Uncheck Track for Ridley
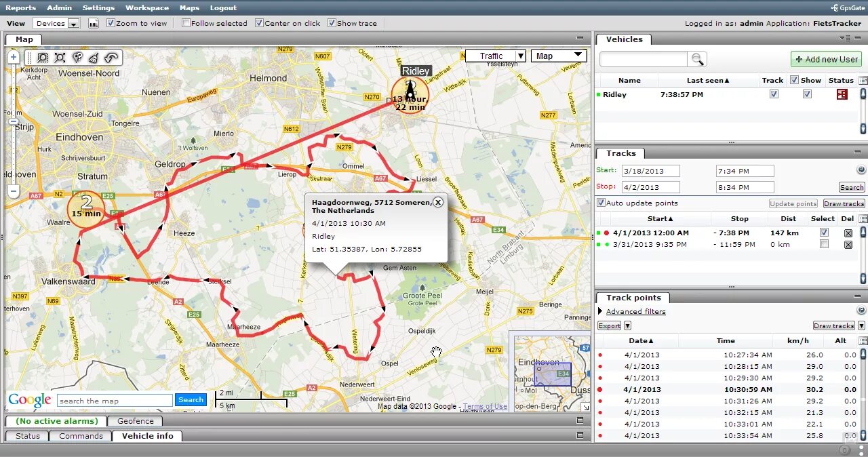 (774, 94)
